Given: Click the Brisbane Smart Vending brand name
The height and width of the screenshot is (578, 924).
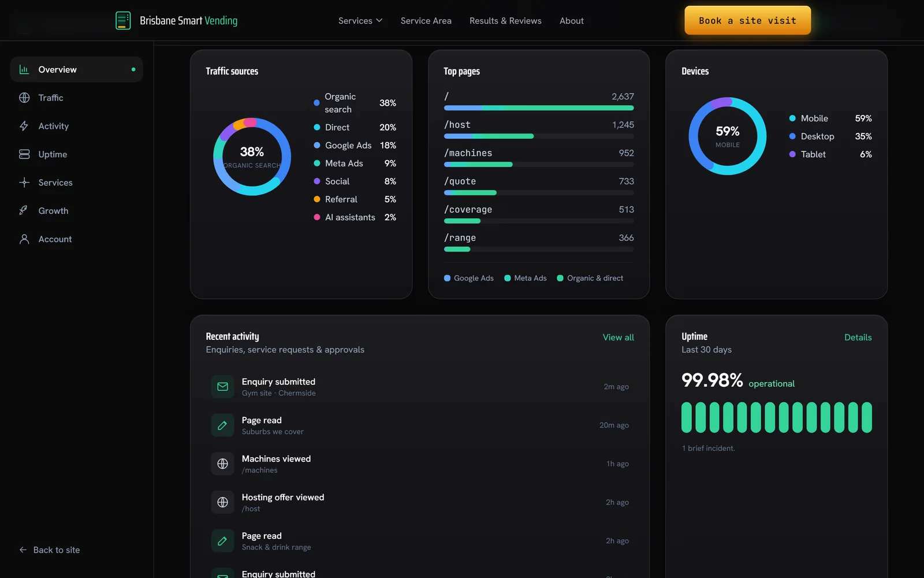Looking at the screenshot, I should coord(189,21).
